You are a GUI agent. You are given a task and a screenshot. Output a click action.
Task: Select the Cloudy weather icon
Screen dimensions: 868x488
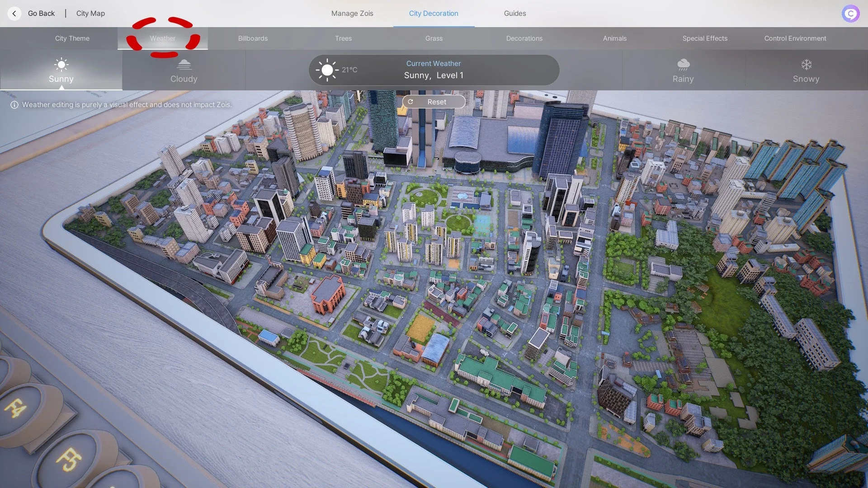[184, 65]
